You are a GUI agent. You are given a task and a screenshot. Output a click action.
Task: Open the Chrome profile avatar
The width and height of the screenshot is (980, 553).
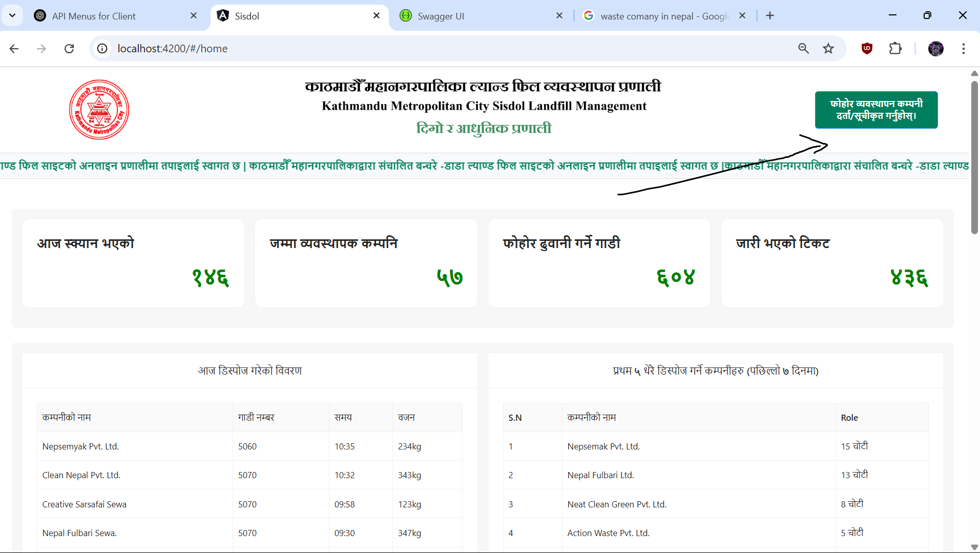coord(935,49)
